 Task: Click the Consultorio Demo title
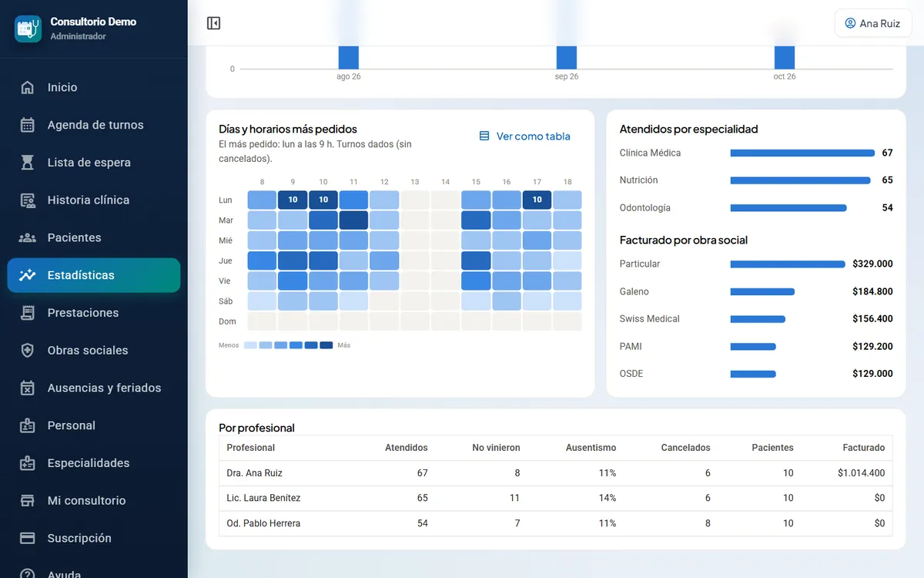(93, 22)
